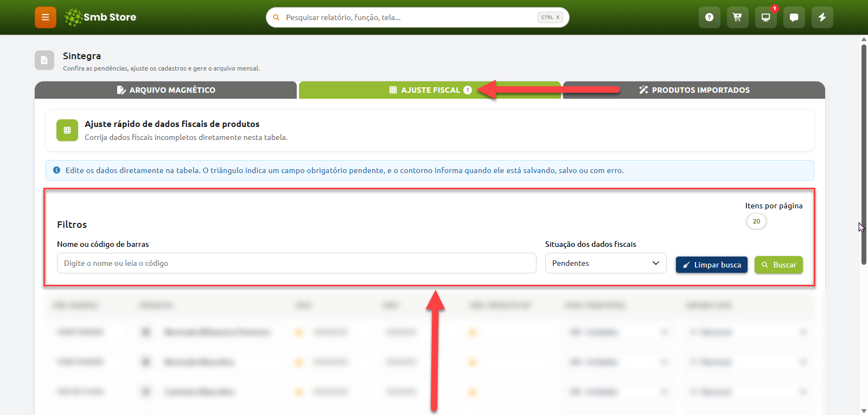Click the Sintegra document page icon
The height and width of the screenshot is (415, 868).
[x=44, y=60]
